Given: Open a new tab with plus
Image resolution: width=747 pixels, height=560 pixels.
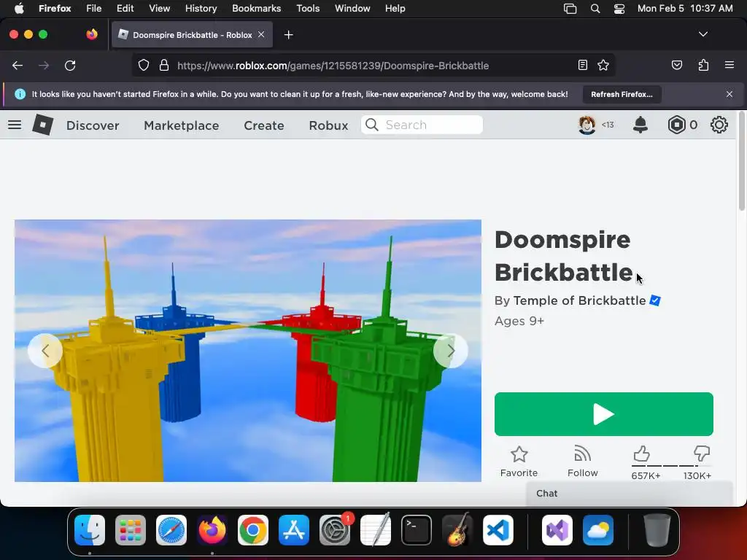Looking at the screenshot, I should pyautogui.click(x=288, y=35).
